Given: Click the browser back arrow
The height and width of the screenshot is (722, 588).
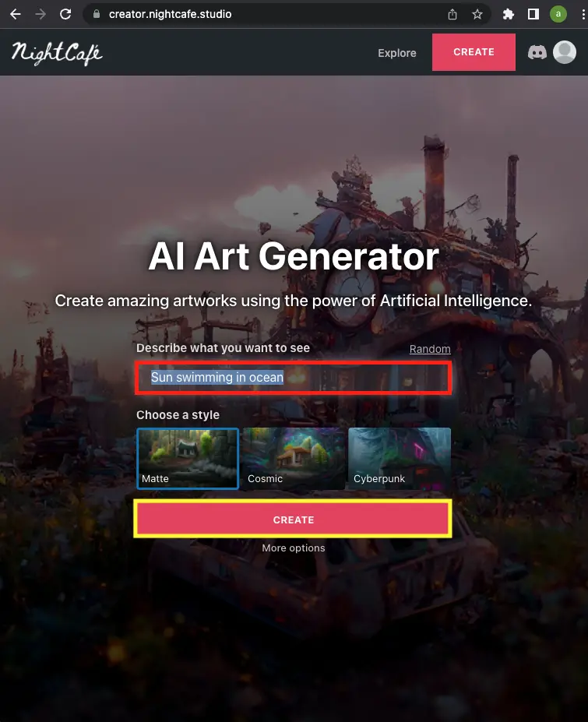Looking at the screenshot, I should click(x=16, y=14).
